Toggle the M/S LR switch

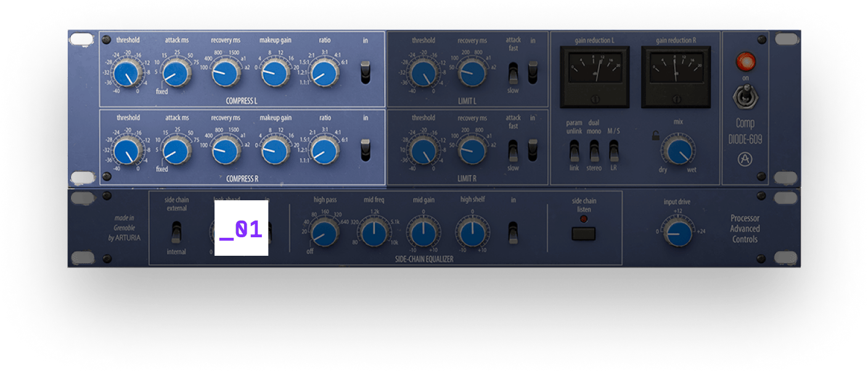tap(614, 150)
